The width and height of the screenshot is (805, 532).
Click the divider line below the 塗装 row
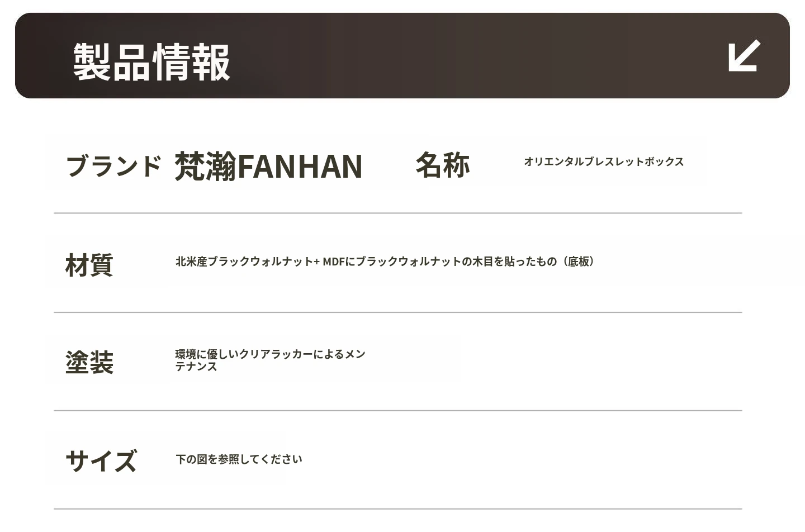coord(397,411)
